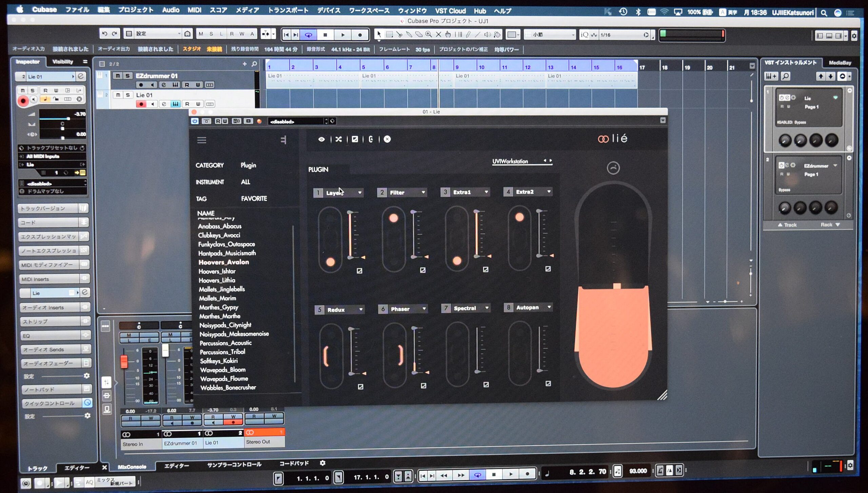Click the eye icon in Lié toolbar

click(x=321, y=139)
